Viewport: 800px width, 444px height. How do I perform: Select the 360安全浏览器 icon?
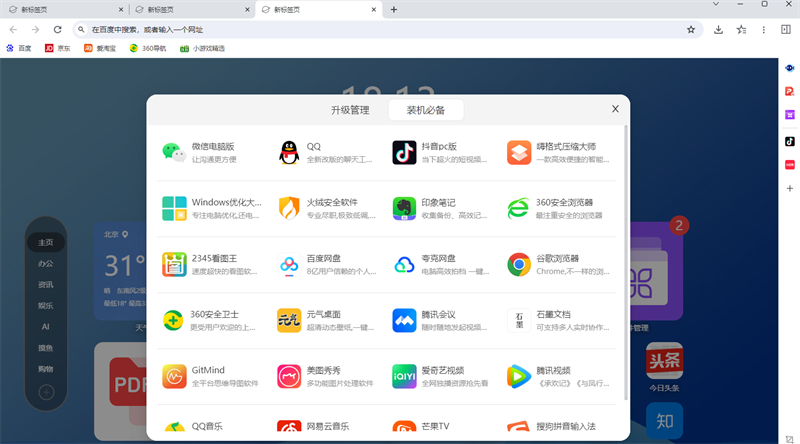coord(519,208)
